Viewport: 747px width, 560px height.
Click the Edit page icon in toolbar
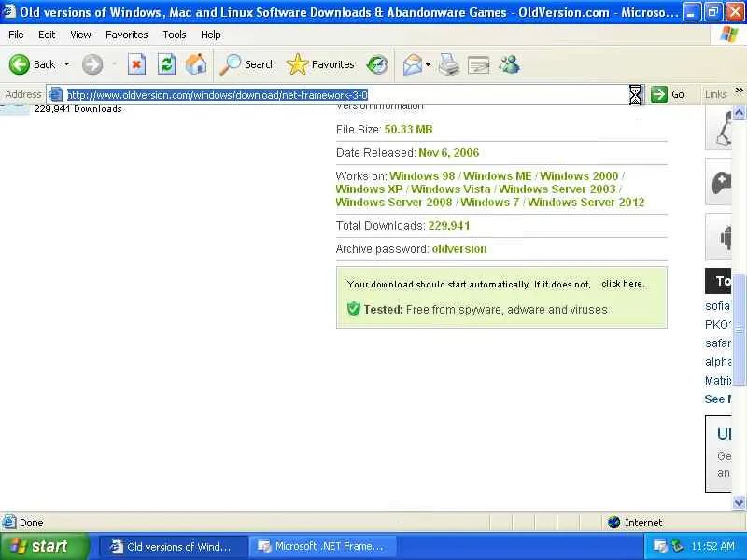[478, 64]
